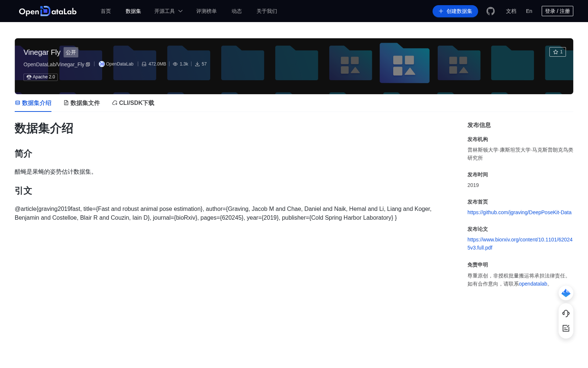Screen dimensions: 588x368
Task: Click the star favorite button
Action: [x=557, y=52]
